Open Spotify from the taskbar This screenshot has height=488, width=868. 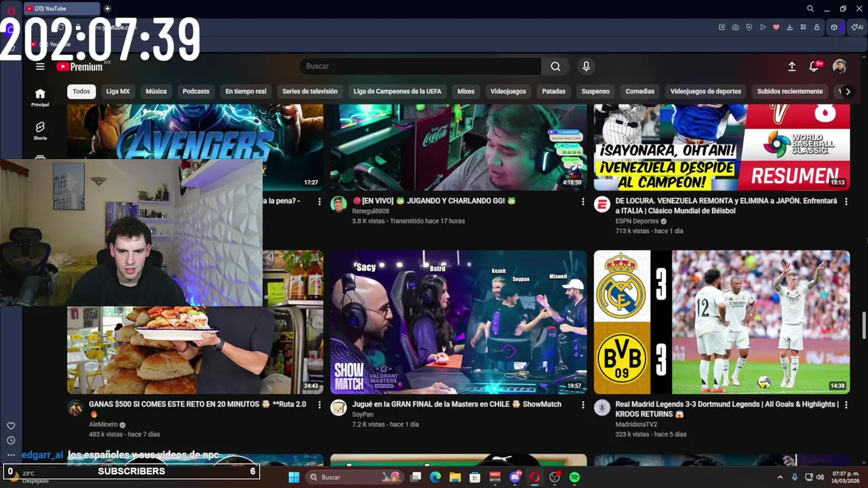574,477
